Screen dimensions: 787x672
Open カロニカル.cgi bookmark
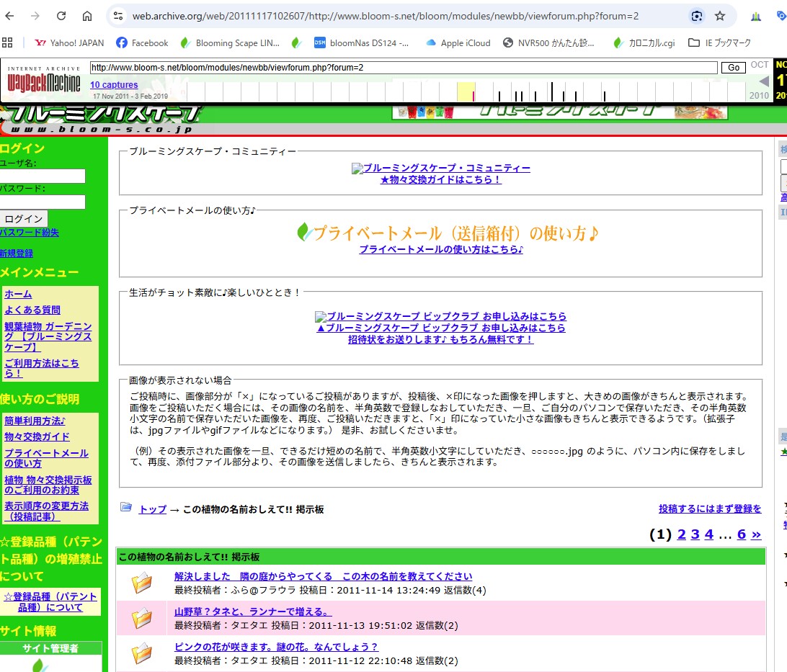click(644, 43)
